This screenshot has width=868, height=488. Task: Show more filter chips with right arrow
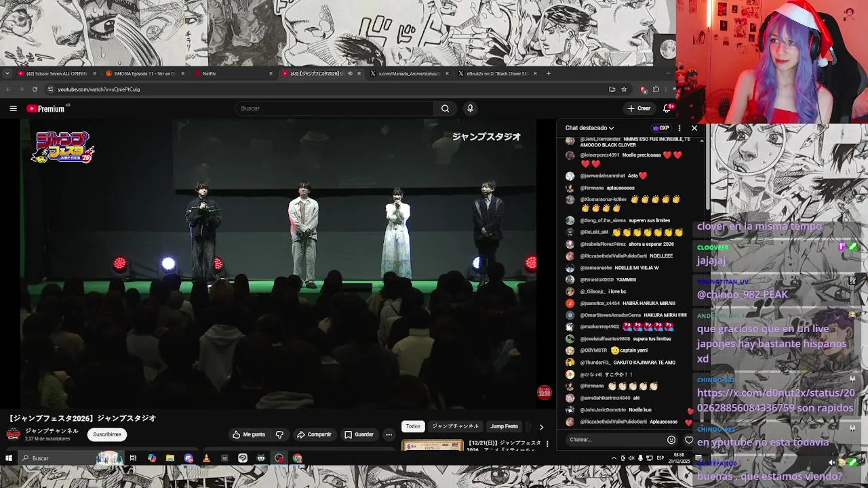pos(541,427)
